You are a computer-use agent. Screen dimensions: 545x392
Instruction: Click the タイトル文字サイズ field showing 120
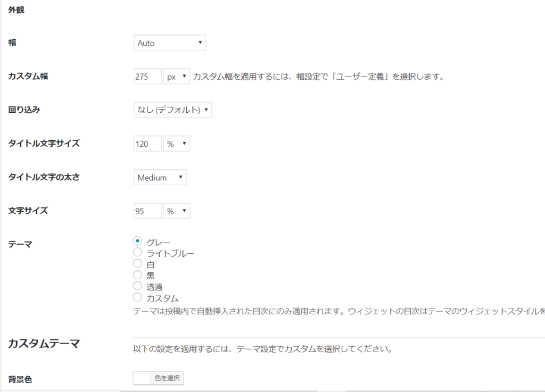pyautogui.click(x=147, y=144)
